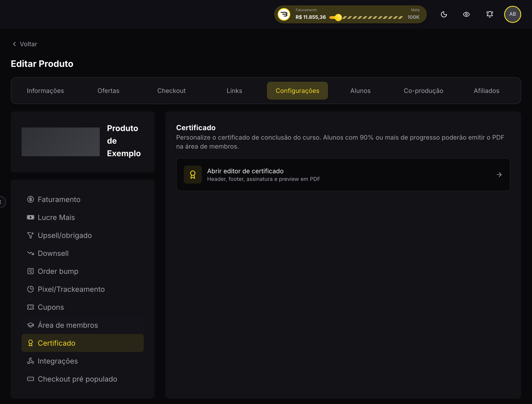Click the Editar Produto page heading
This screenshot has width=532, height=404.
[42, 64]
